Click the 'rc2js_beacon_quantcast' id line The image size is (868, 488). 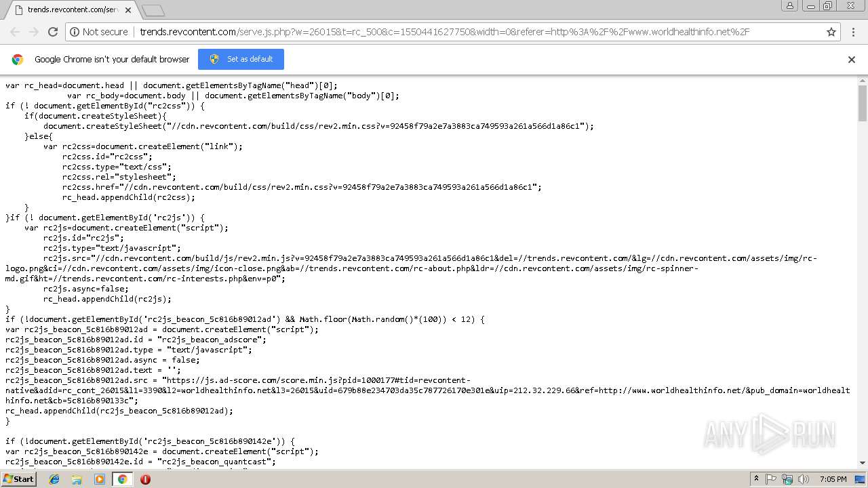140,462
